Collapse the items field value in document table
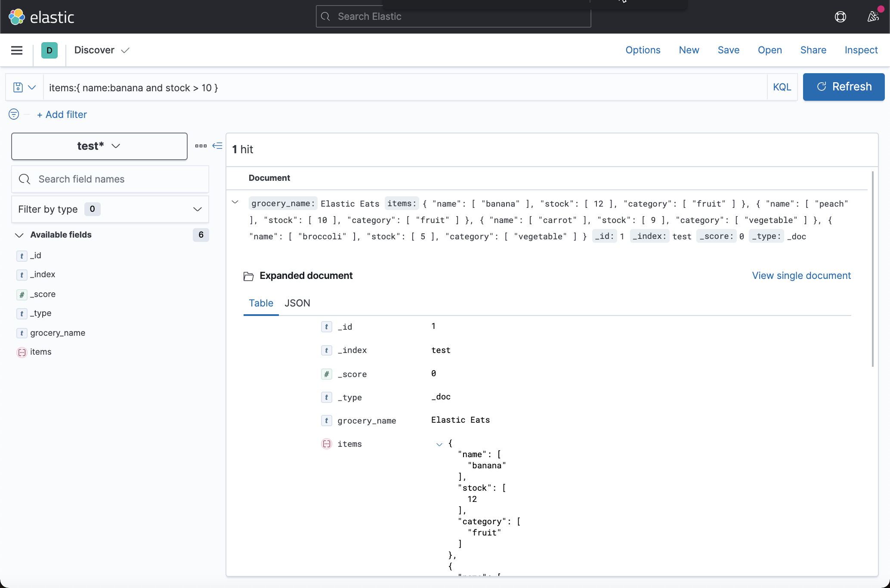 [x=439, y=444]
